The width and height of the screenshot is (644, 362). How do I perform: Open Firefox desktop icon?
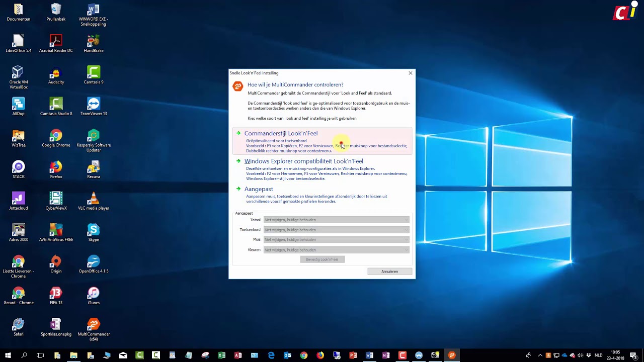(x=56, y=170)
